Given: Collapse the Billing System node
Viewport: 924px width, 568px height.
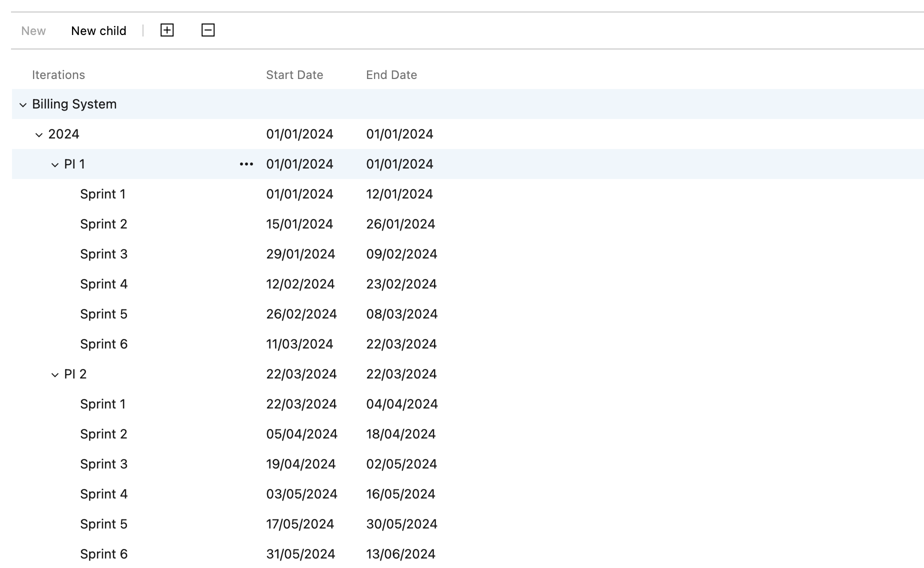Looking at the screenshot, I should coord(22,104).
